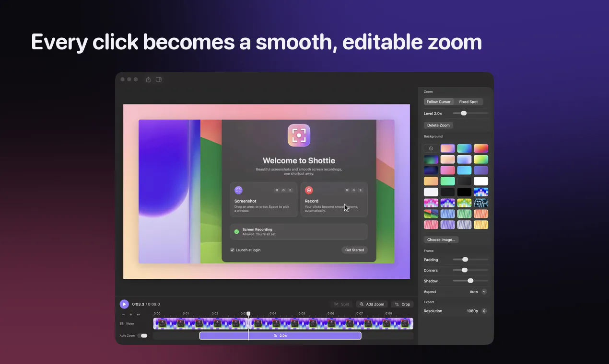Click the purple Screenshot icon in the preview

click(238, 190)
